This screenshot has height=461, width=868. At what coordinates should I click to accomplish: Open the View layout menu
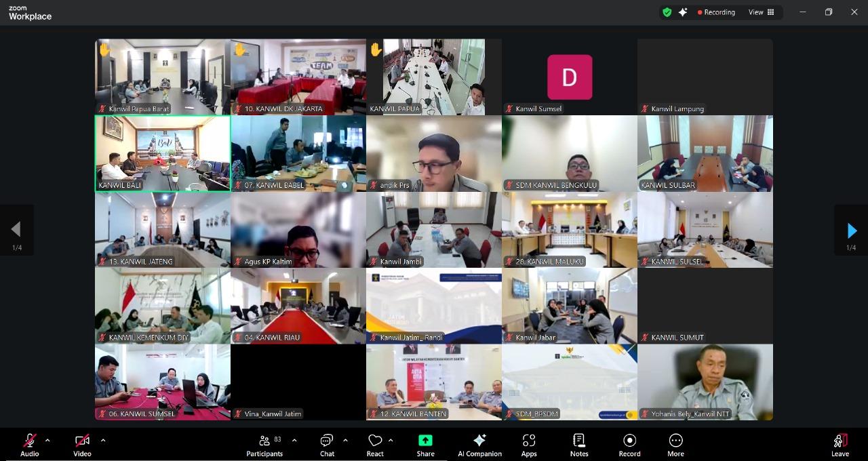[x=761, y=12]
